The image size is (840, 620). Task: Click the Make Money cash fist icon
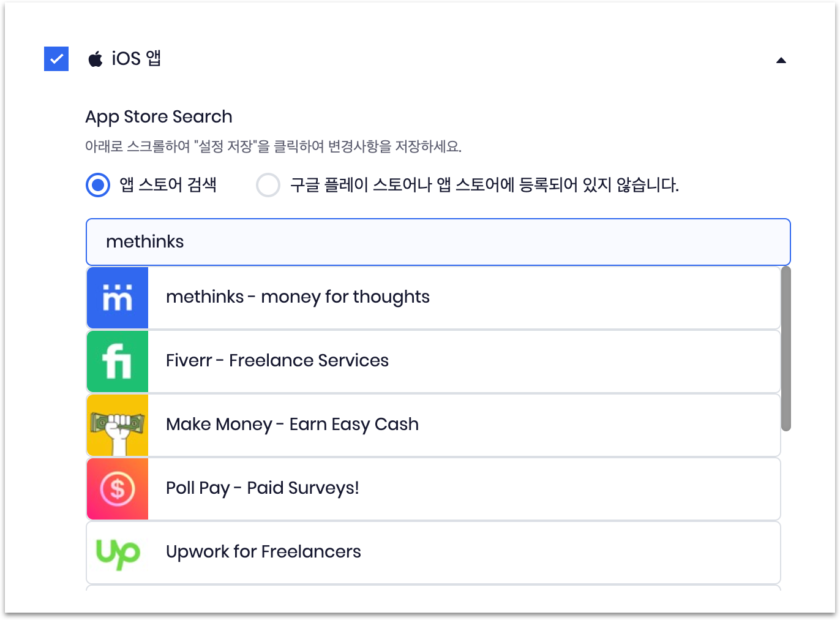point(117,425)
